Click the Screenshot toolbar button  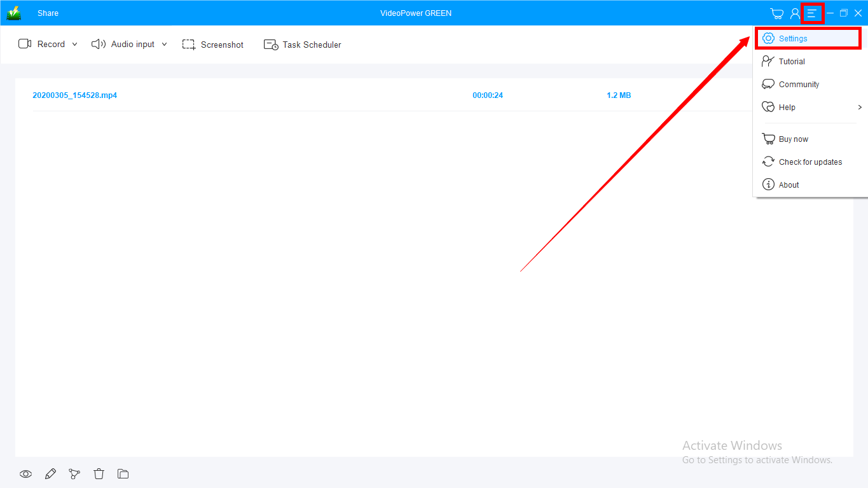tap(213, 45)
